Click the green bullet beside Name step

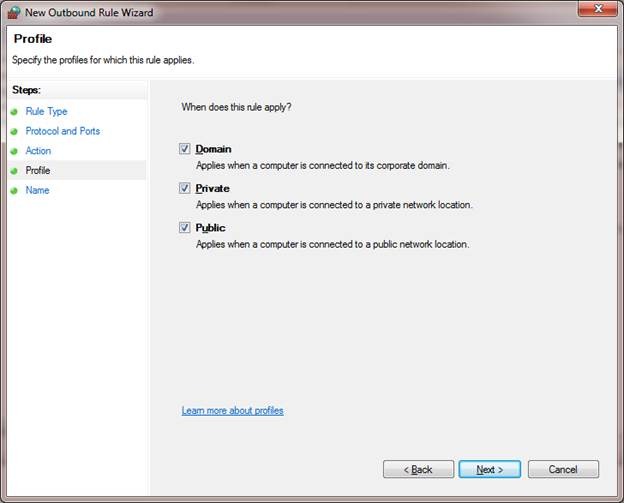14,190
